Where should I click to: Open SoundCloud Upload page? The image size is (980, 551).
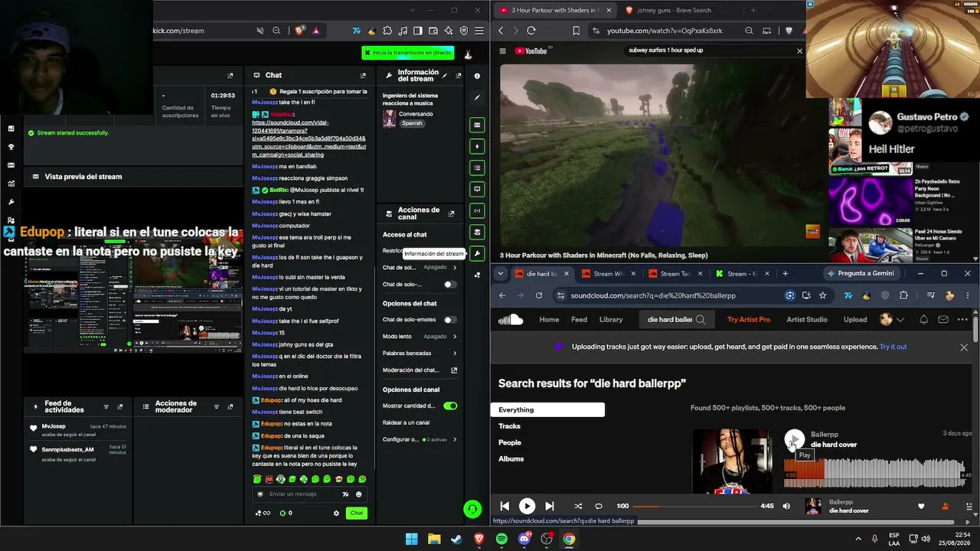tap(855, 320)
